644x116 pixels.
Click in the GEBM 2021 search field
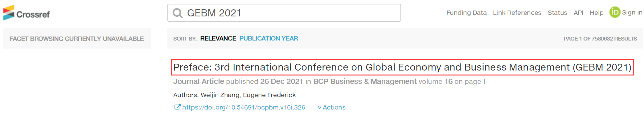click(x=284, y=13)
